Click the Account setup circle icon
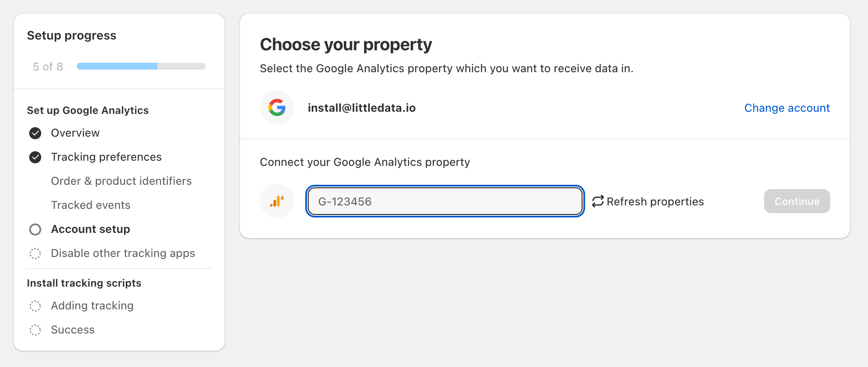Image resolution: width=868 pixels, height=367 pixels. coord(35,229)
